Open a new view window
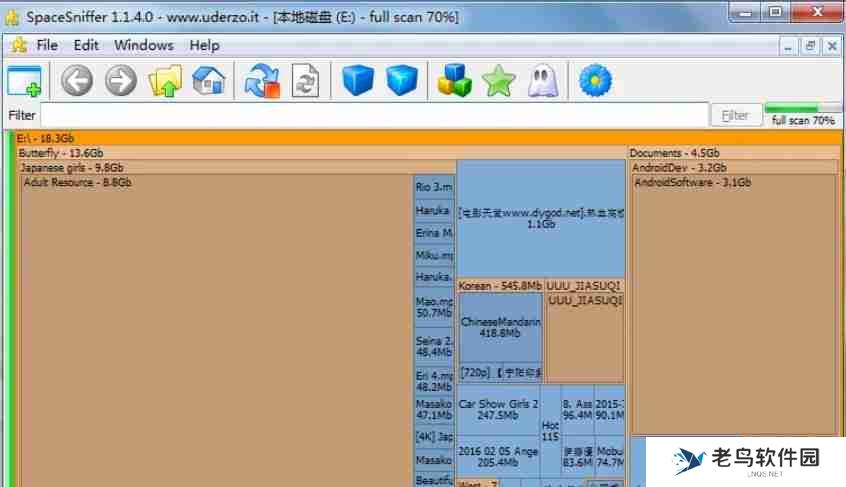The image size is (846, 487). pyautogui.click(x=24, y=81)
